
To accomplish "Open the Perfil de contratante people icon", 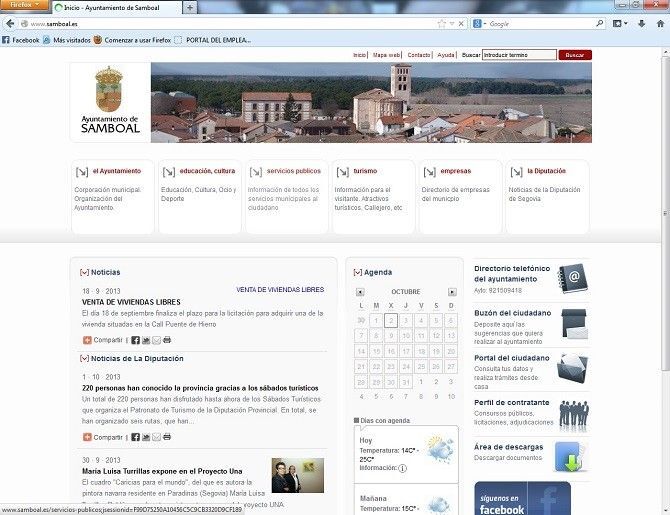I will pos(573,412).
